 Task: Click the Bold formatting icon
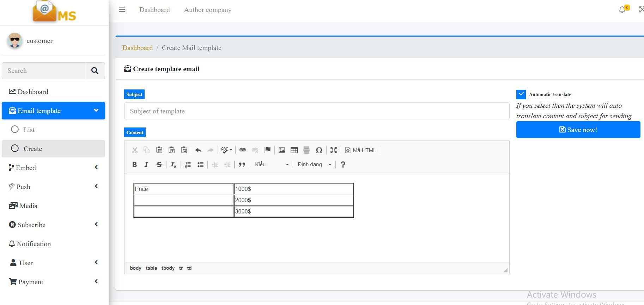click(134, 164)
